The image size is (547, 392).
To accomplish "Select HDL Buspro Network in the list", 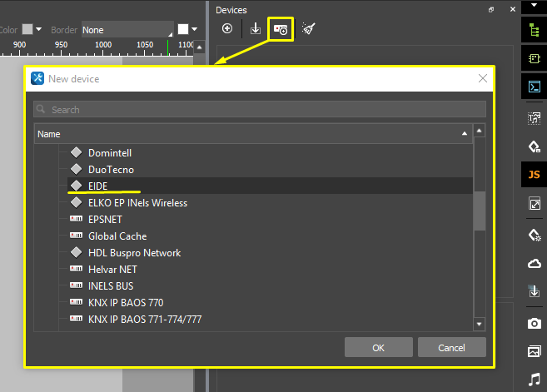I will pyautogui.click(x=134, y=253).
